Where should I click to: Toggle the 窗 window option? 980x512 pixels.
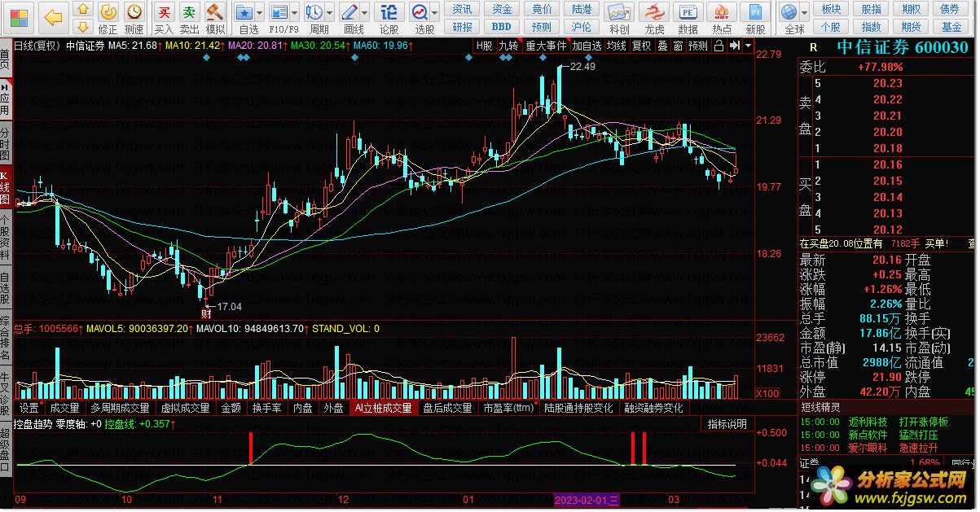[678, 46]
